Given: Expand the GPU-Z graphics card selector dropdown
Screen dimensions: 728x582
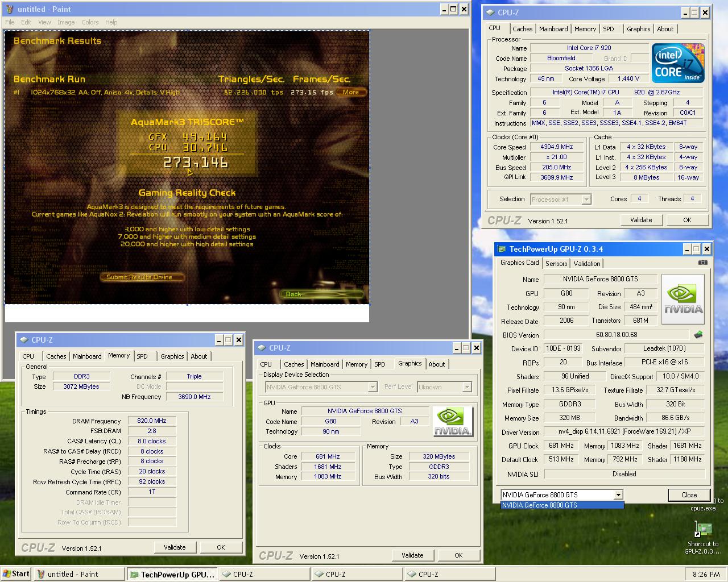Looking at the screenshot, I should point(618,495).
